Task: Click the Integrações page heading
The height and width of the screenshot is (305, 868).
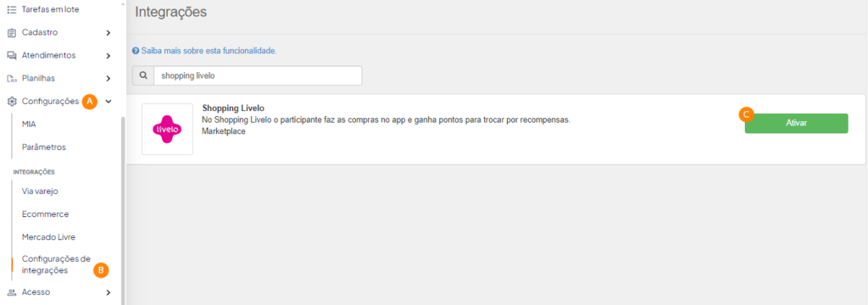Action: [x=171, y=12]
